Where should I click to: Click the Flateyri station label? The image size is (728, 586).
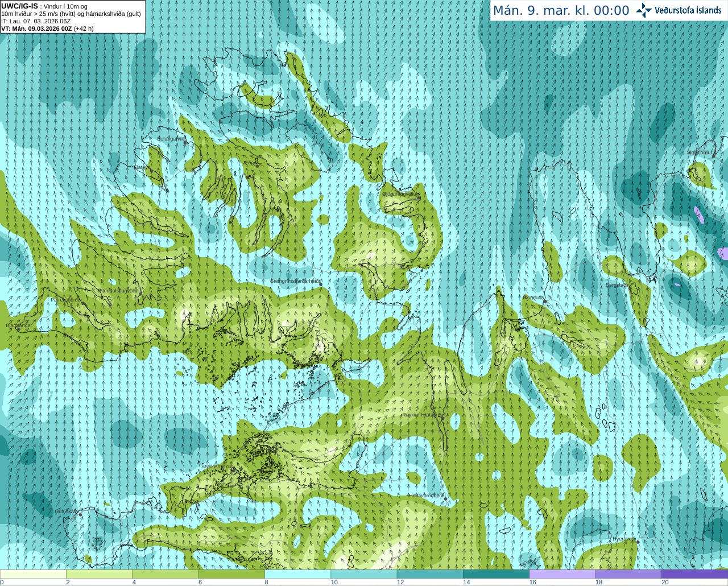click(142, 167)
